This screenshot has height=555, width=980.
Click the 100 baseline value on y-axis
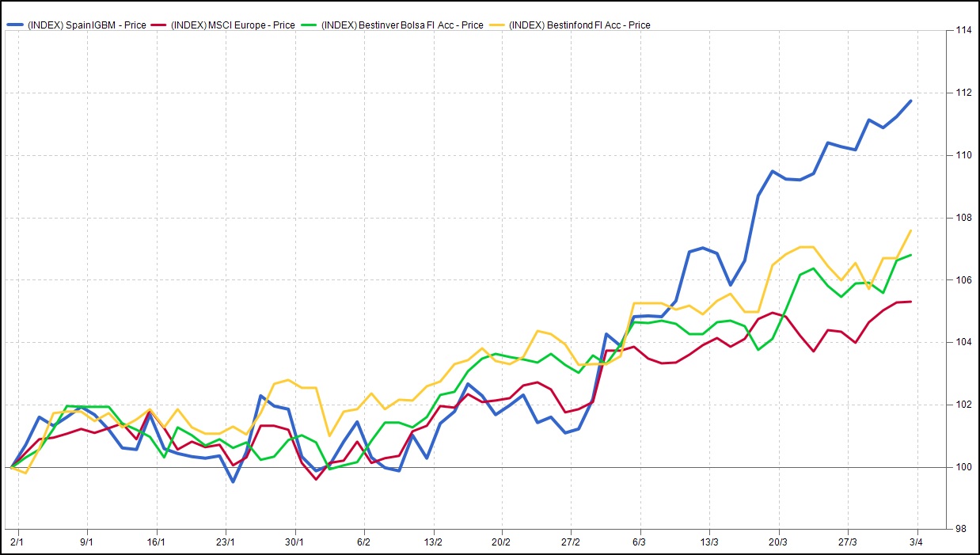963,467
